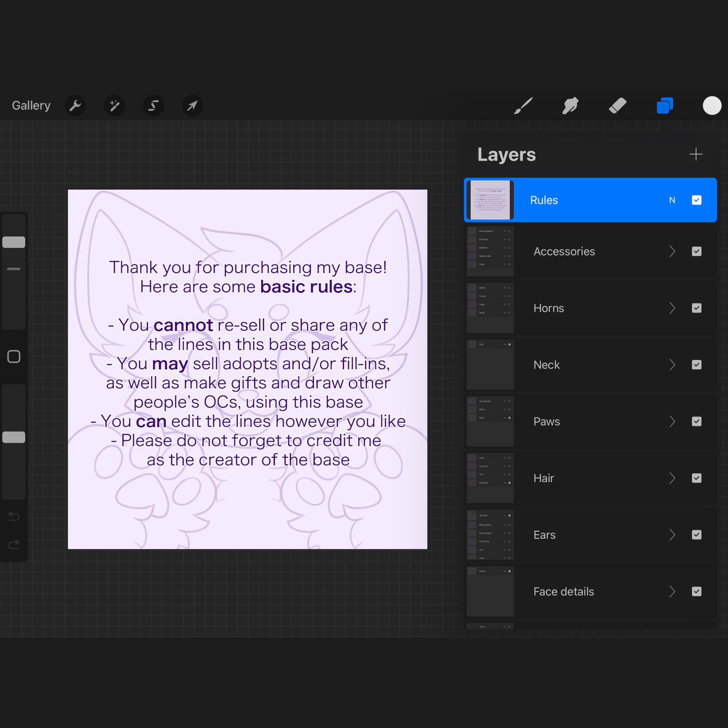
Task: Activate the Transform arrow tool
Action: coord(192,105)
